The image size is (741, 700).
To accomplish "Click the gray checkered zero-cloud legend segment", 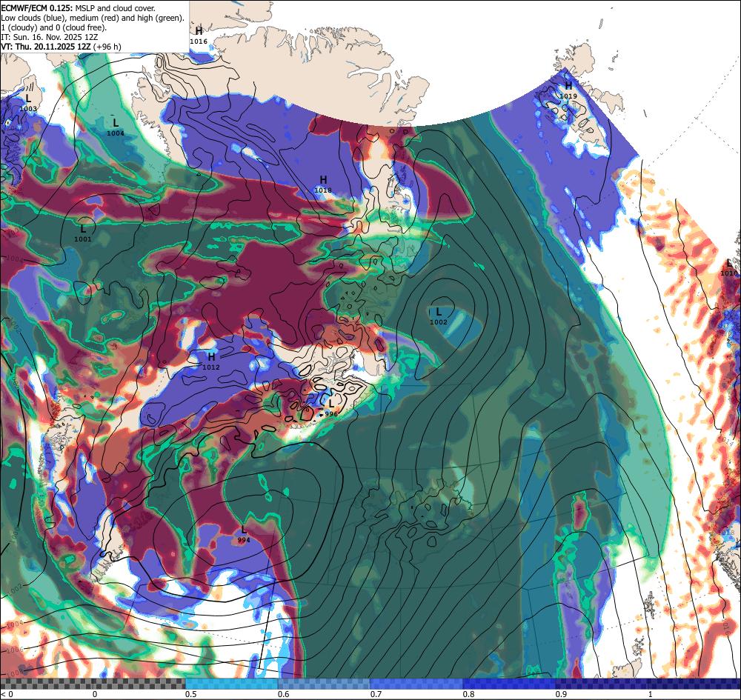I will [93, 684].
